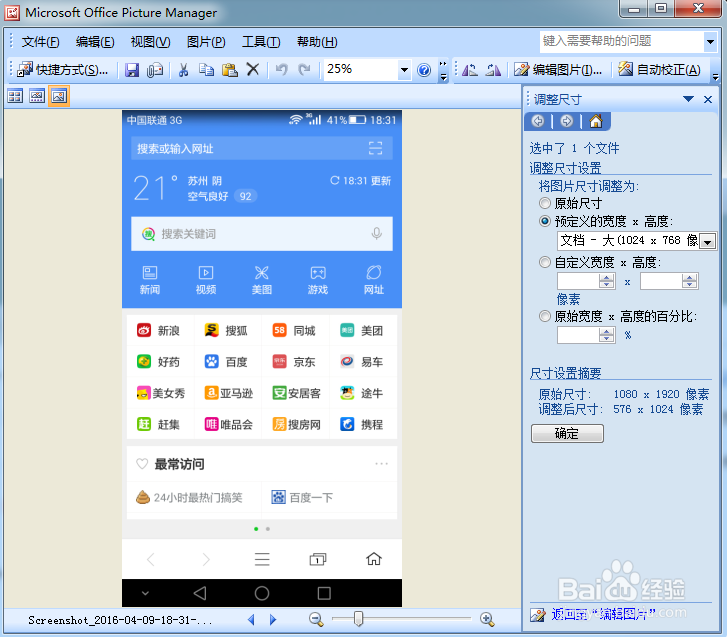
Task: Go to previous picture arrow
Action: 251,619
